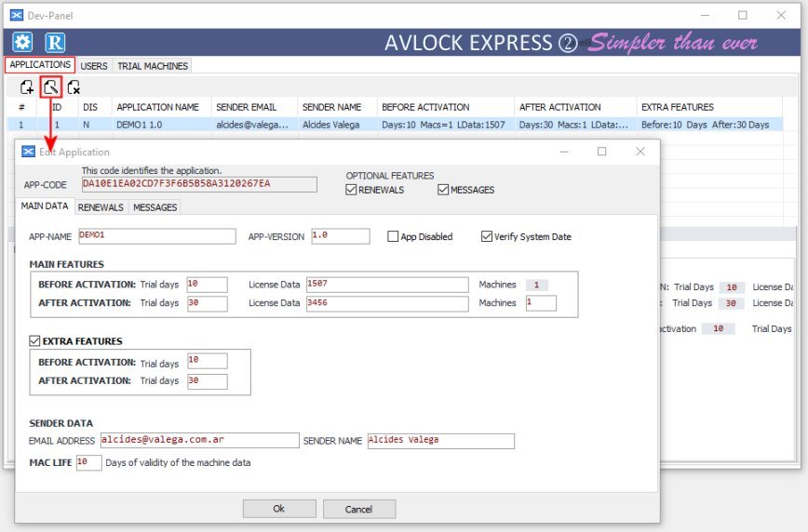Click the BEFORE ACTIVATION column header
Viewport: 808px width, 532px height.
(446, 107)
